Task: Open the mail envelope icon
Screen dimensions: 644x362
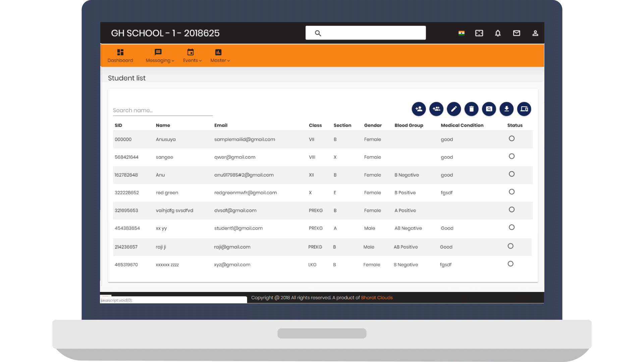Action: (517, 33)
